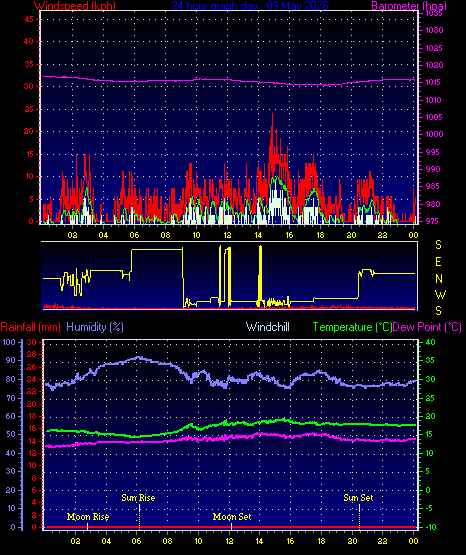The height and width of the screenshot is (555, 466).
Task: Click the Moon Rise marker label
Action: (88, 517)
